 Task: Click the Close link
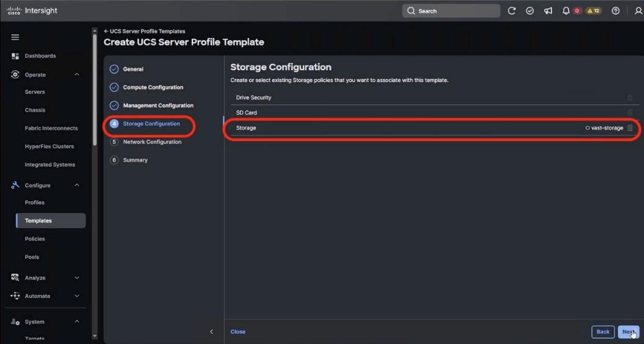238,332
